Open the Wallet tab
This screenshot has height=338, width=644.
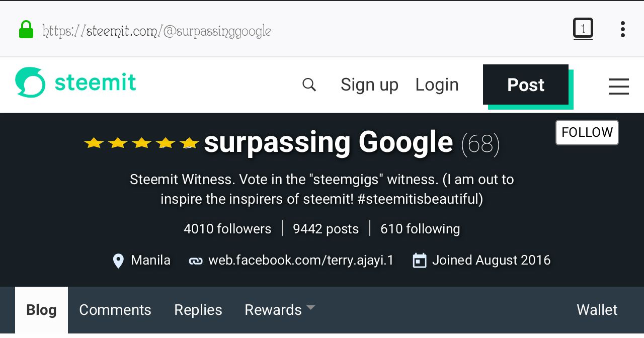pos(597,310)
